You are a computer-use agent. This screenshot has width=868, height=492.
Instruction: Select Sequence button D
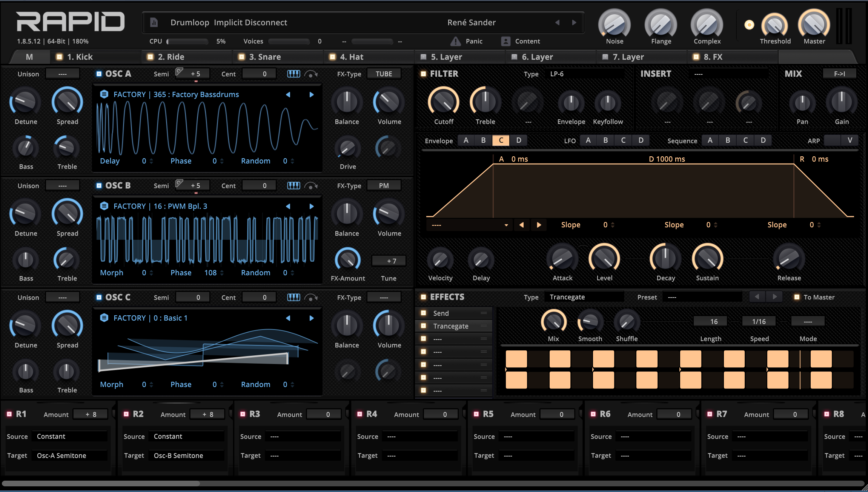763,140
